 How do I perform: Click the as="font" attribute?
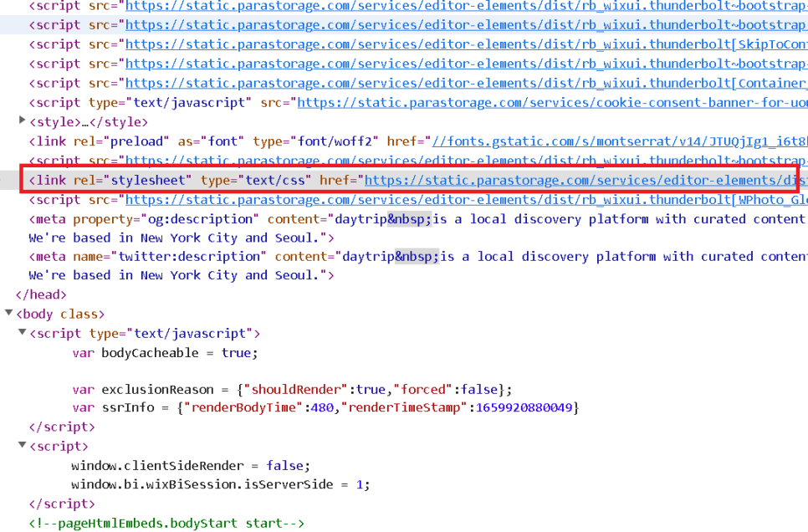coord(210,141)
